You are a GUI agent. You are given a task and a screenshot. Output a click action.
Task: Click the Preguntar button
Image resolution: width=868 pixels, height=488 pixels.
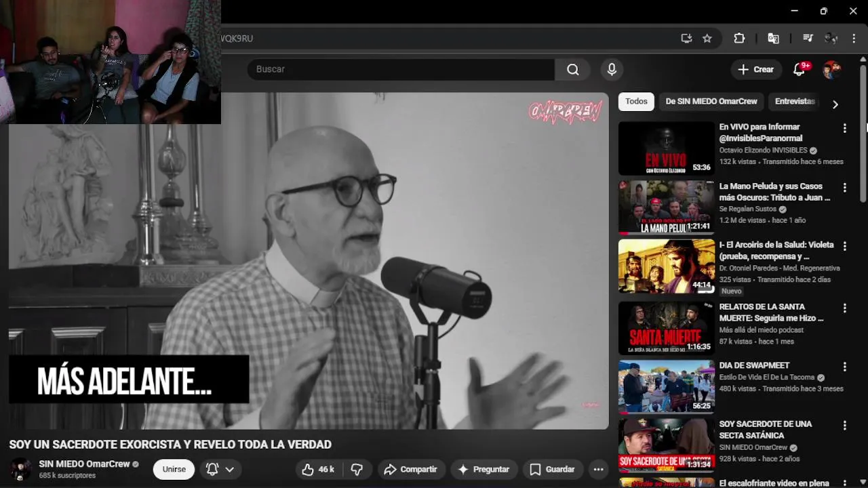coord(484,469)
